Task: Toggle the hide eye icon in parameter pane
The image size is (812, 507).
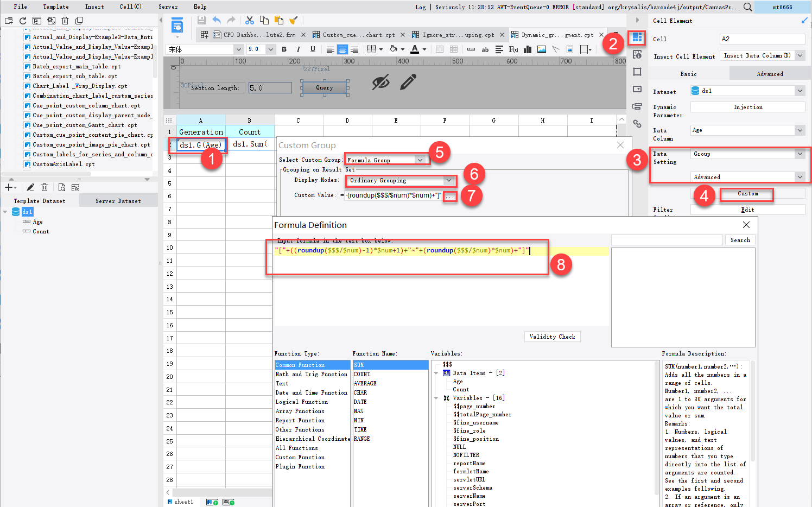Action: coord(382,83)
